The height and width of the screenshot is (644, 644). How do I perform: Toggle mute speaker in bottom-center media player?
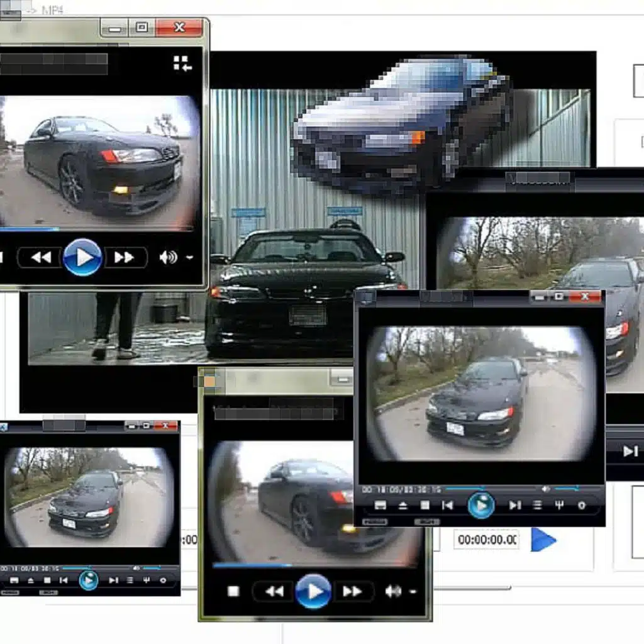(393, 591)
